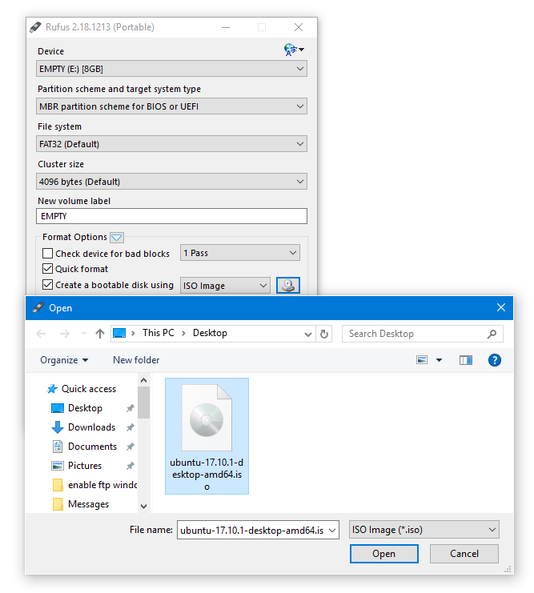Open more view options arrow
The height and width of the screenshot is (593, 534).
(x=439, y=360)
